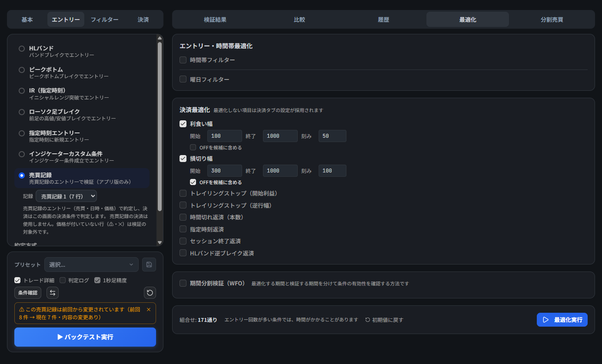The width and height of the screenshot is (602, 364).
Task: Click the 条件確認 button
Action: coord(28,293)
